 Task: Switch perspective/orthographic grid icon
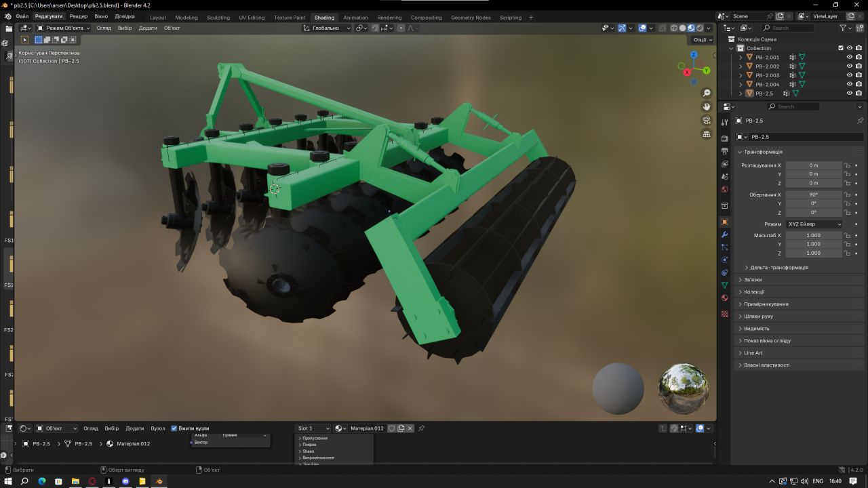pos(707,134)
